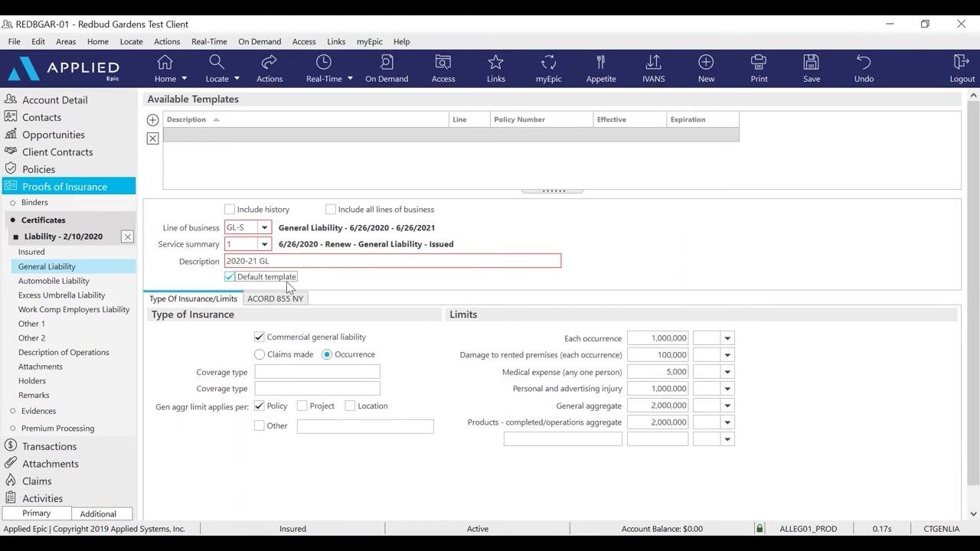The width and height of the screenshot is (980, 551).
Task: Delete the template with the X icon
Action: [x=153, y=139]
